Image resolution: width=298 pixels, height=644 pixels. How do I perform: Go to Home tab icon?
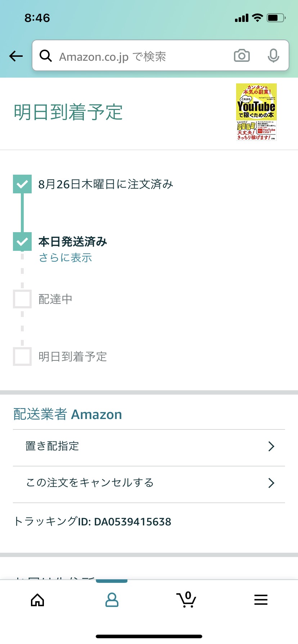[x=37, y=600]
